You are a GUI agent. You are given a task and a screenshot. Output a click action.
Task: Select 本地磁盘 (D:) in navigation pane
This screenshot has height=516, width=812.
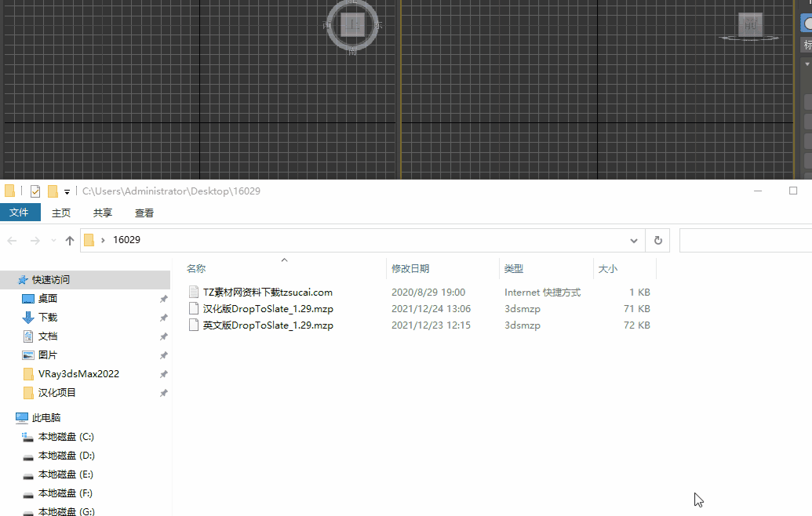coord(66,456)
